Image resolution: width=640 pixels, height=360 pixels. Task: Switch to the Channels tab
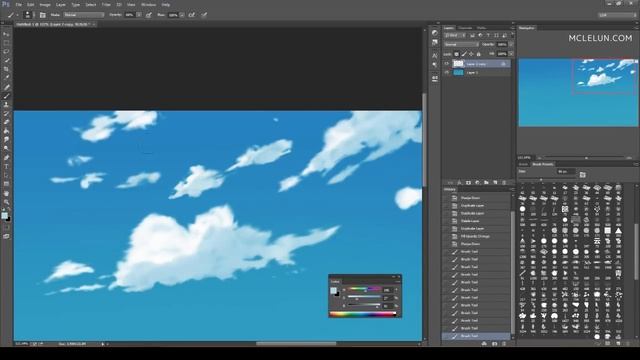465,28
